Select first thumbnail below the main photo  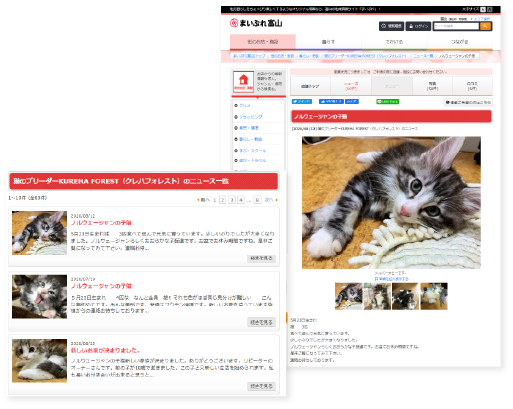click(348, 296)
